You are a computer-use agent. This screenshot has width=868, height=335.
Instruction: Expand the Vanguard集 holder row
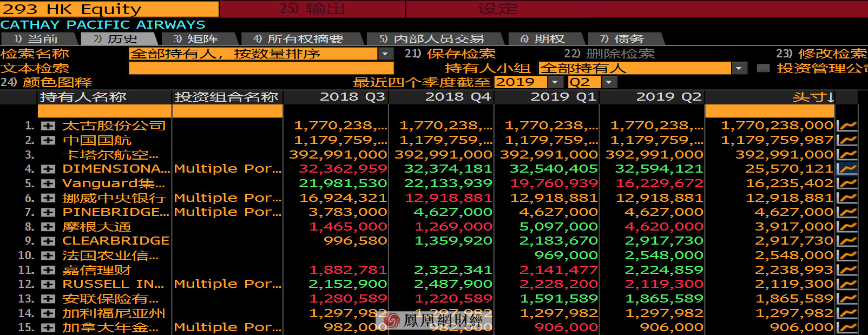(x=48, y=183)
